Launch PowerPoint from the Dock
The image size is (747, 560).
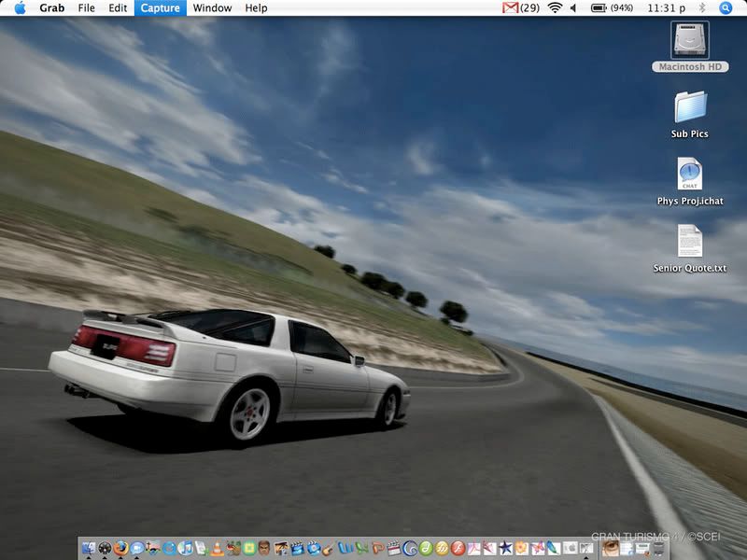click(378, 549)
